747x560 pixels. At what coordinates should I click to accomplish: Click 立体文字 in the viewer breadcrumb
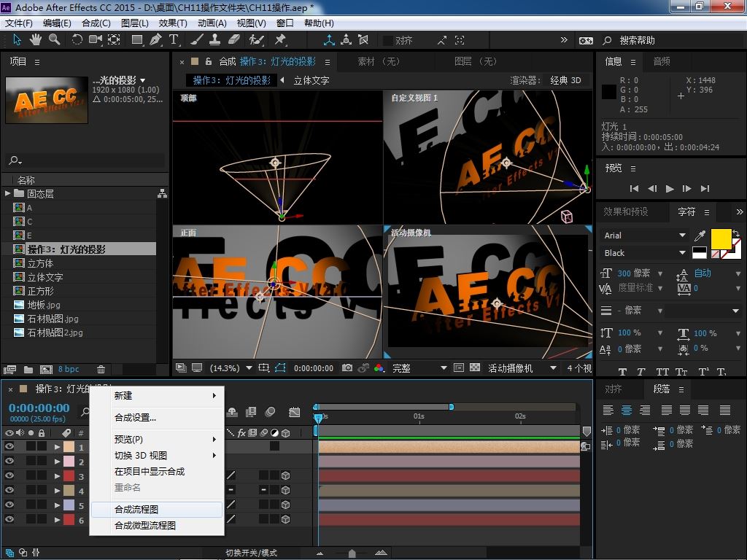click(x=311, y=80)
